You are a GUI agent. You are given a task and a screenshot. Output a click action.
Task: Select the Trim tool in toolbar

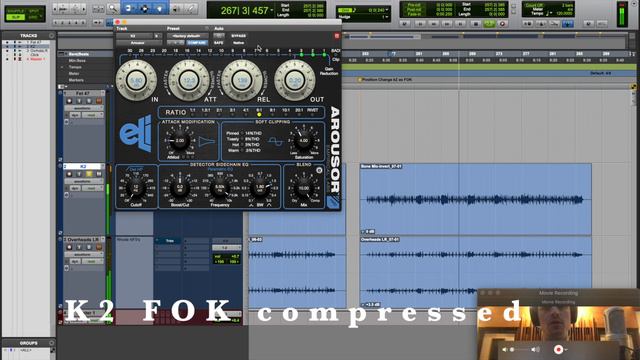pyautogui.click(x=128, y=8)
